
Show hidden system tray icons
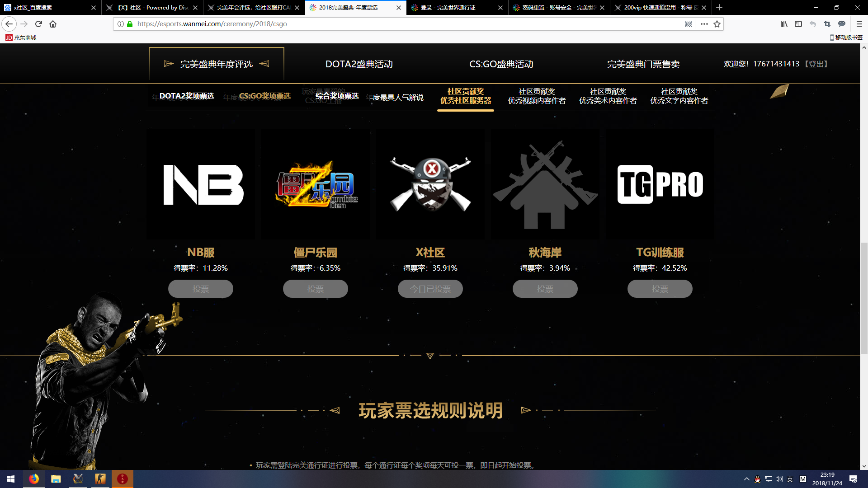746,479
